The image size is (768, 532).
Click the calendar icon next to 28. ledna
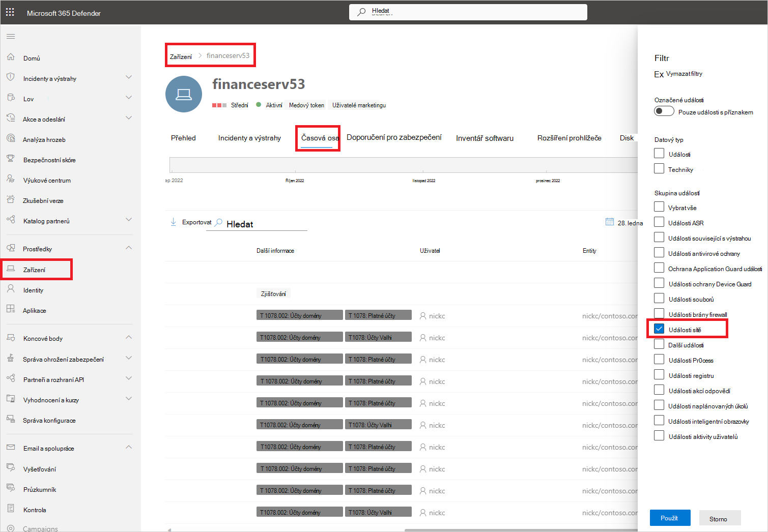(610, 222)
